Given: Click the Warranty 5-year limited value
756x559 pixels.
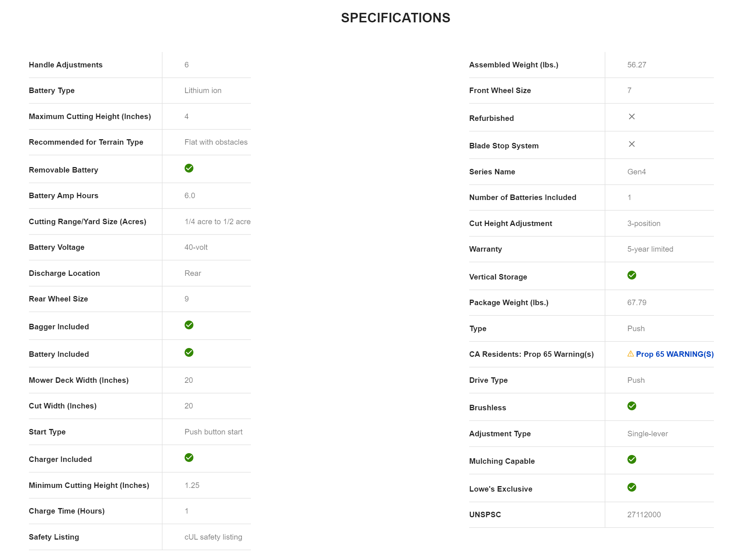Looking at the screenshot, I should pos(650,249).
